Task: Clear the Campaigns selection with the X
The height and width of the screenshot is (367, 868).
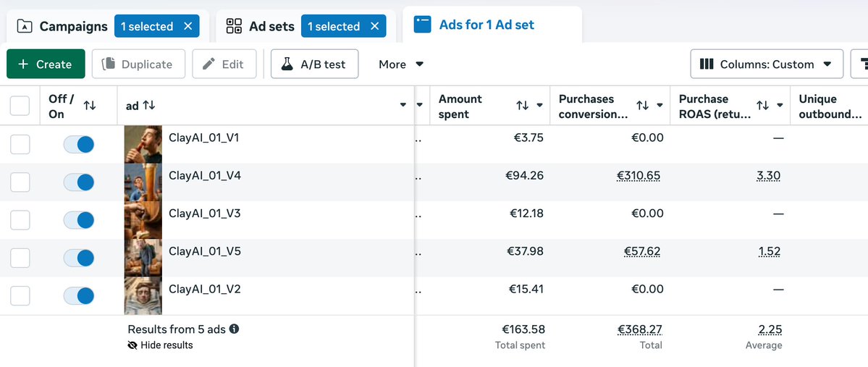Action: click(188, 27)
